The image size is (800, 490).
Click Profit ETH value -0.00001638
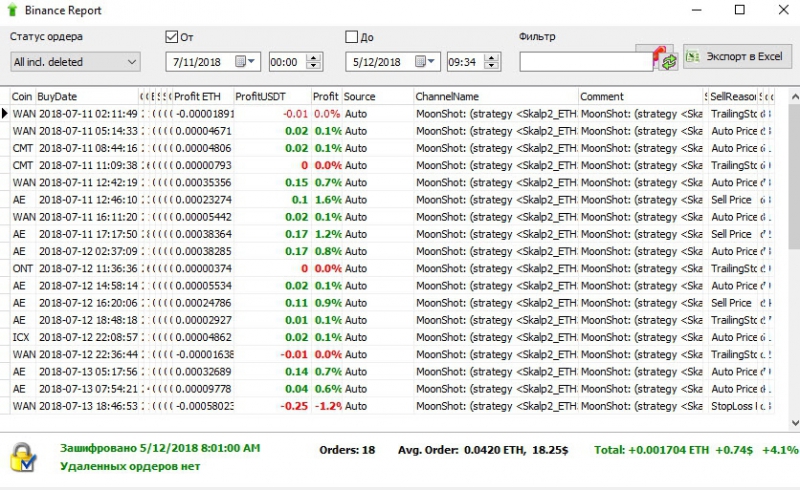pyautogui.click(x=204, y=355)
